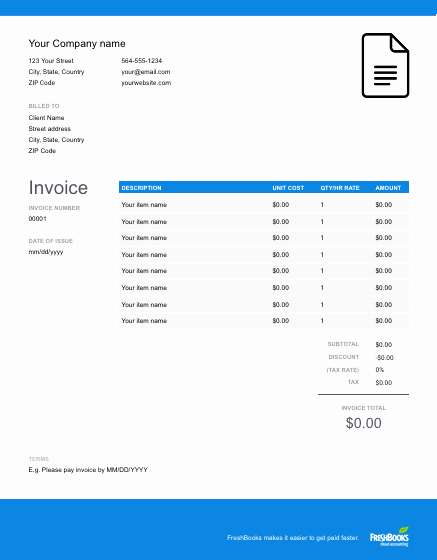Click 'FreshBooks makes it easier to get paid faster' tagline
The image size is (437, 560).
[x=293, y=538]
